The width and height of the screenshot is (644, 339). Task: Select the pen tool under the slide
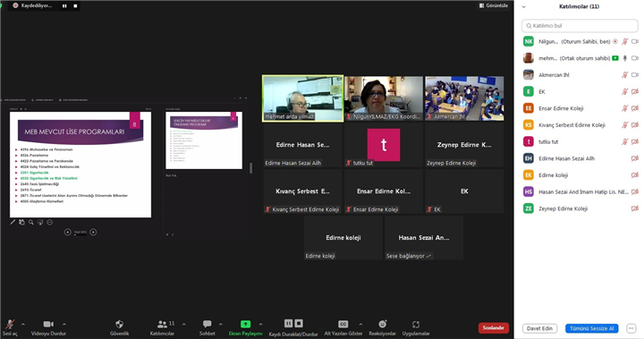[13, 223]
